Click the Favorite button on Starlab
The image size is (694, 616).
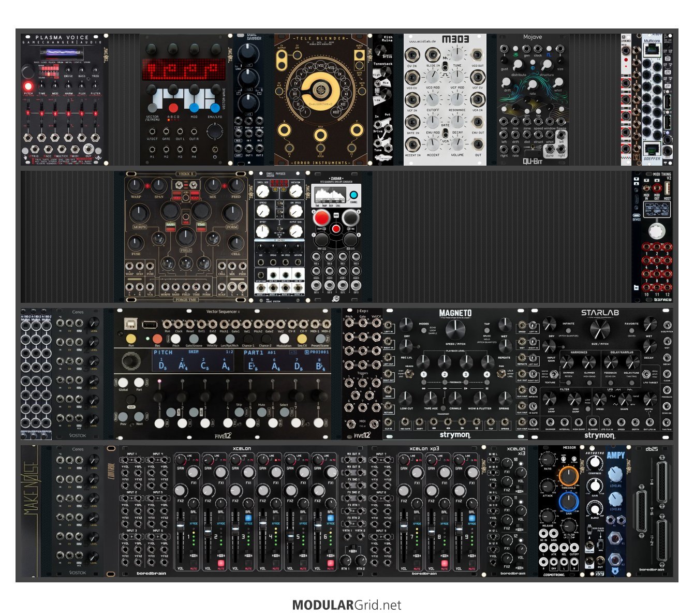coord(631,330)
